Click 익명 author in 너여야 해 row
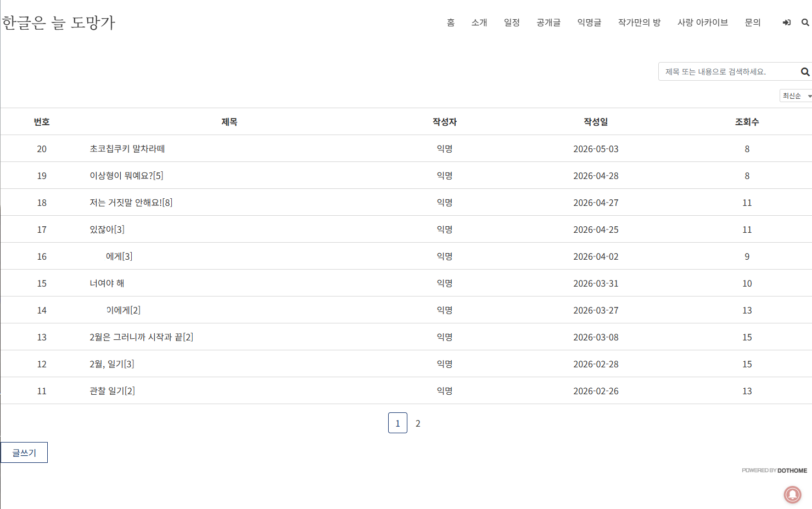 [x=445, y=283]
